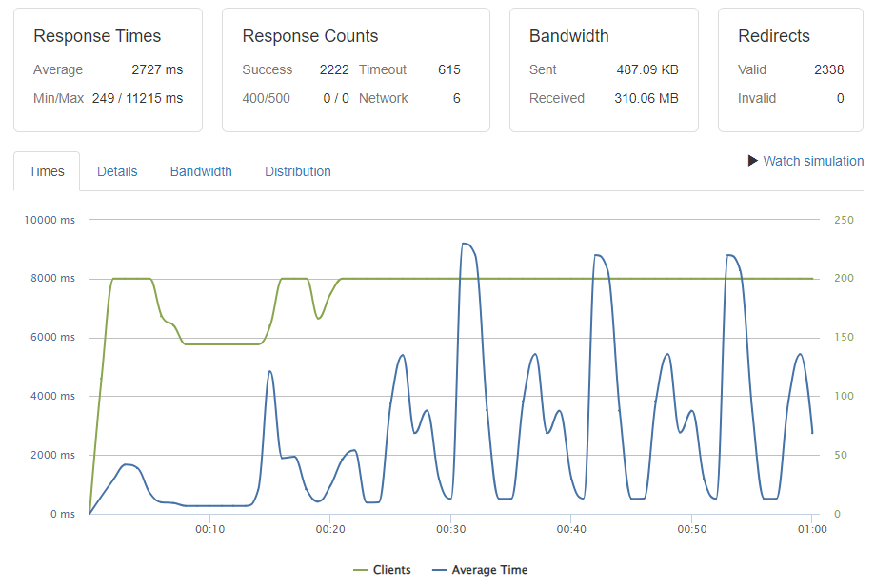Switch to the Details tab
Image resolution: width=895 pixels, height=588 pixels.
(116, 171)
